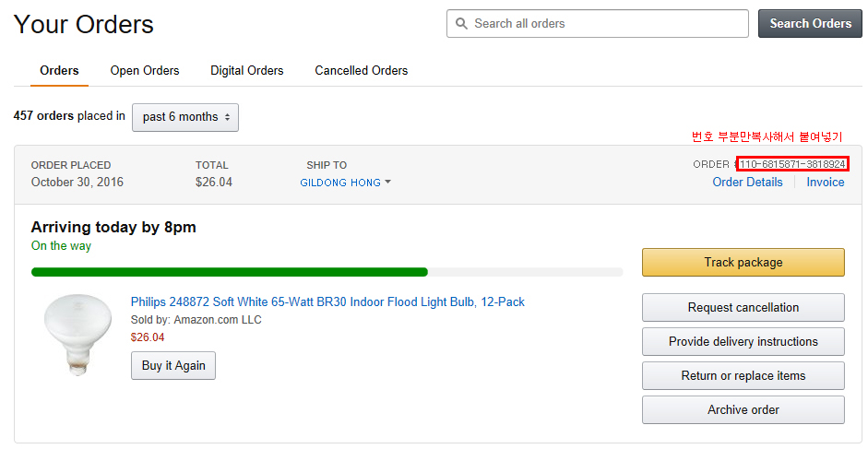Viewport: 868px width, 449px height.
Task: Click Return or replace items button
Action: [743, 375]
